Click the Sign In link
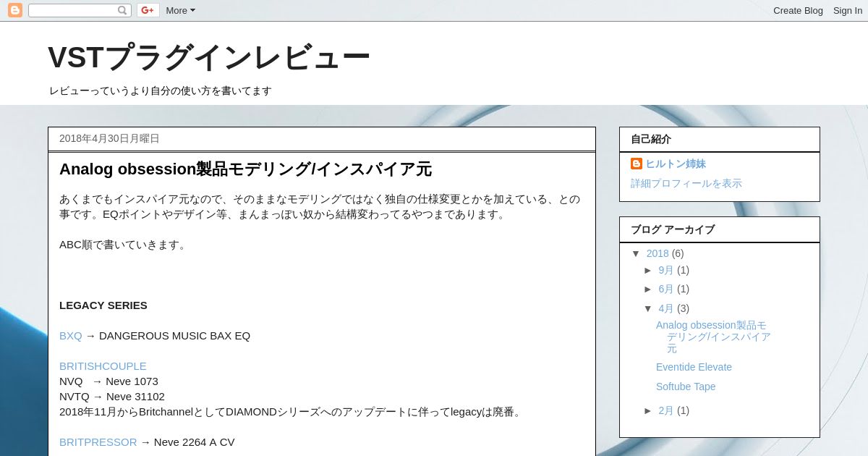This screenshot has width=868, height=456. 848,10
